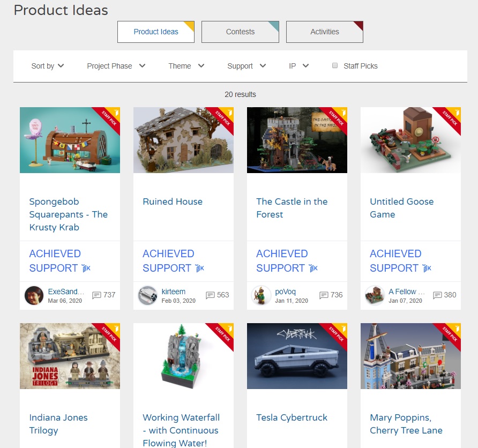Open the Castle in the Forest thumbnail

[297, 140]
